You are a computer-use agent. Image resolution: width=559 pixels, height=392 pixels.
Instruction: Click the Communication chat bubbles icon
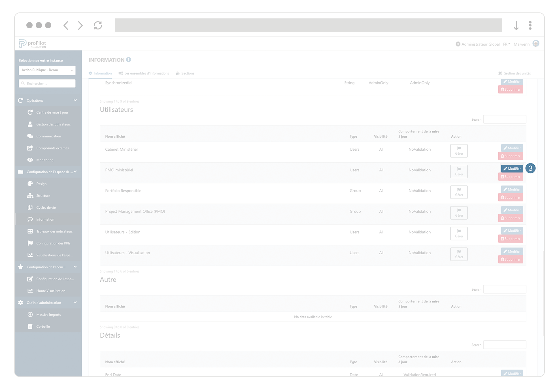(x=30, y=136)
